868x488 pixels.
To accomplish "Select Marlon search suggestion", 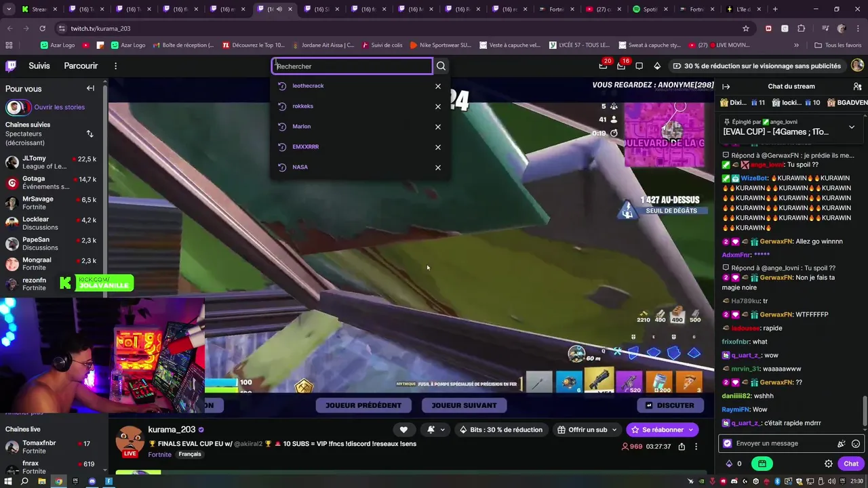I will point(302,127).
